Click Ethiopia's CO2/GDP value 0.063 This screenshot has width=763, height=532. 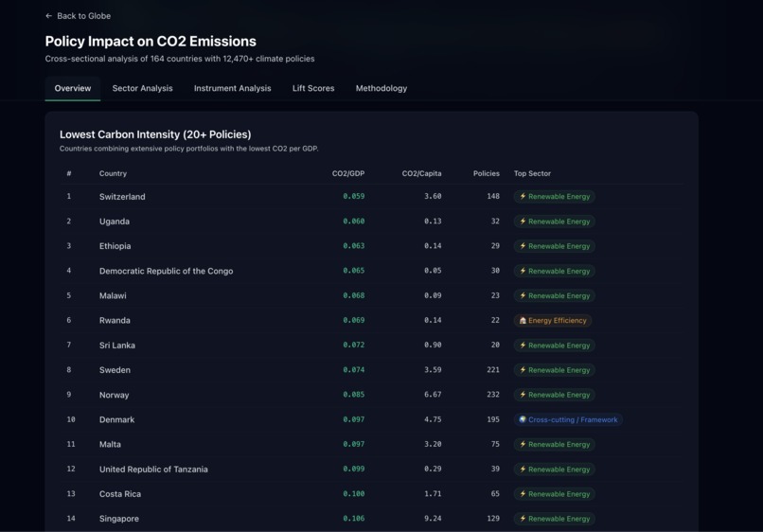(x=354, y=246)
